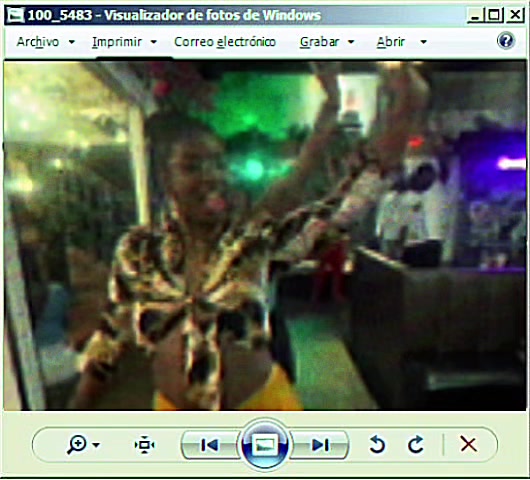Rotate photo counterclockwise
The height and width of the screenshot is (480, 530).
pos(377,445)
